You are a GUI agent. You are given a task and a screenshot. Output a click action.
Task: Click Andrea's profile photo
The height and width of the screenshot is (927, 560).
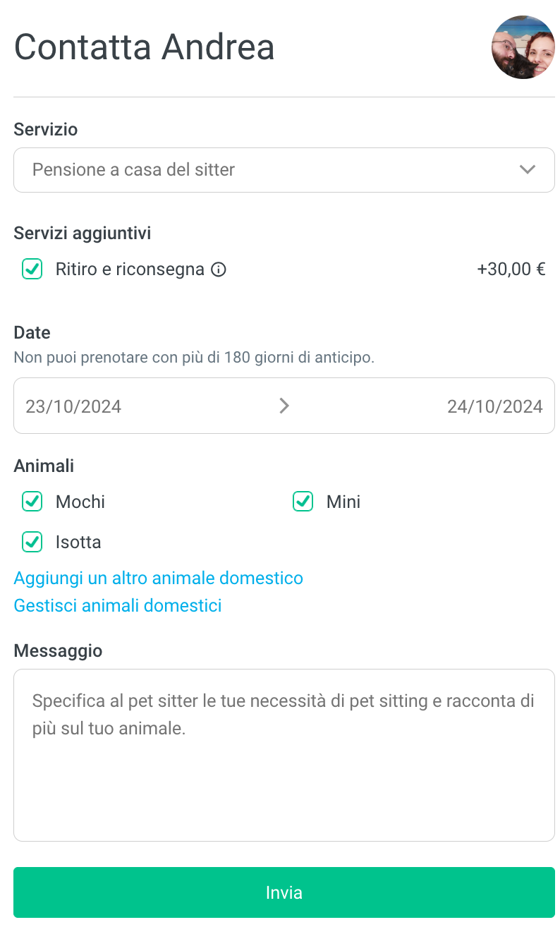click(x=523, y=47)
